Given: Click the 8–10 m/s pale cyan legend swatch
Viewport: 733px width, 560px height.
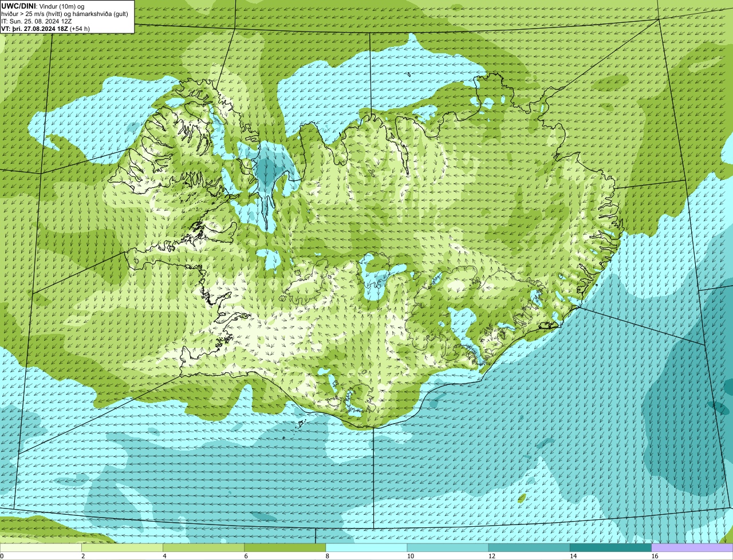Looking at the screenshot, I should tap(366, 548).
